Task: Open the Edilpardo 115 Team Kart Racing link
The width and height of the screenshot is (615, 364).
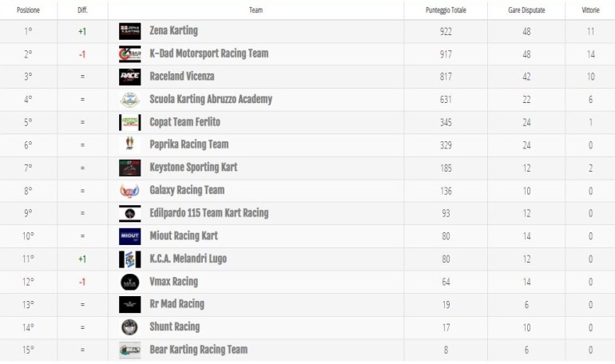Action: pos(208,213)
